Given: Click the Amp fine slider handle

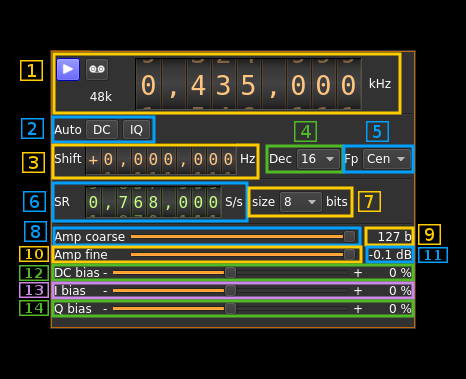Looking at the screenshot, I should tap(349, 255).
